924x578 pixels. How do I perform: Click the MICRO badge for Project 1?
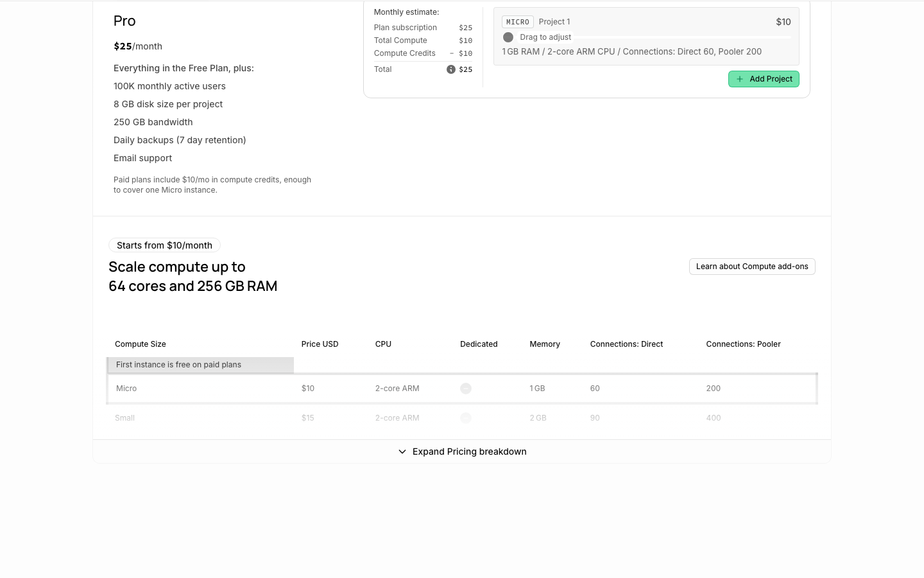point(518,22)
